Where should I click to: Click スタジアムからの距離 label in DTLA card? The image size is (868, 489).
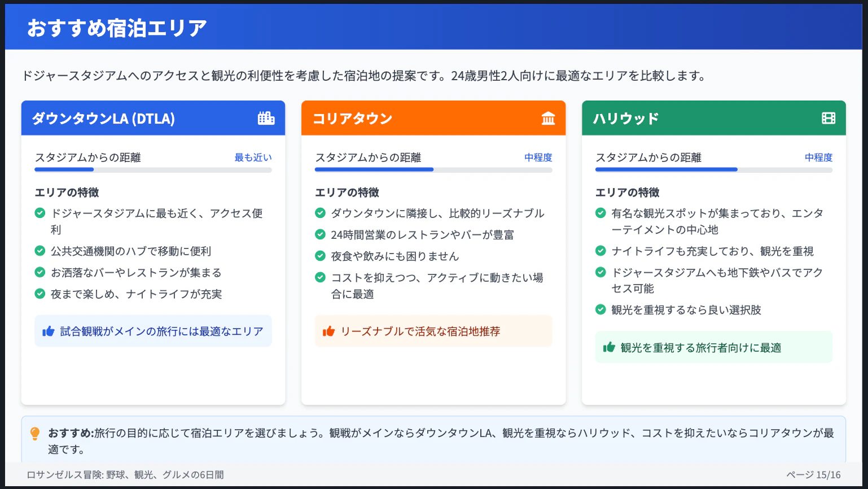87,158
